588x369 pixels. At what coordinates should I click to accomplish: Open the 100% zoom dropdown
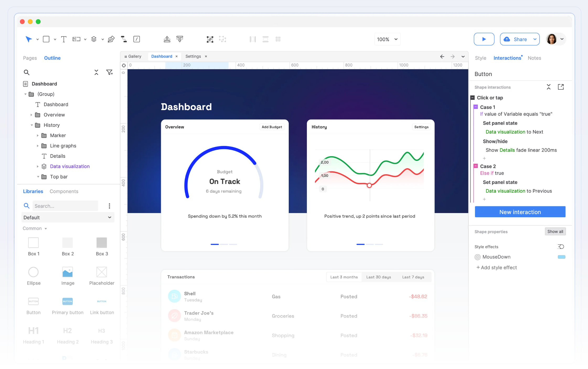pos(387,39)
